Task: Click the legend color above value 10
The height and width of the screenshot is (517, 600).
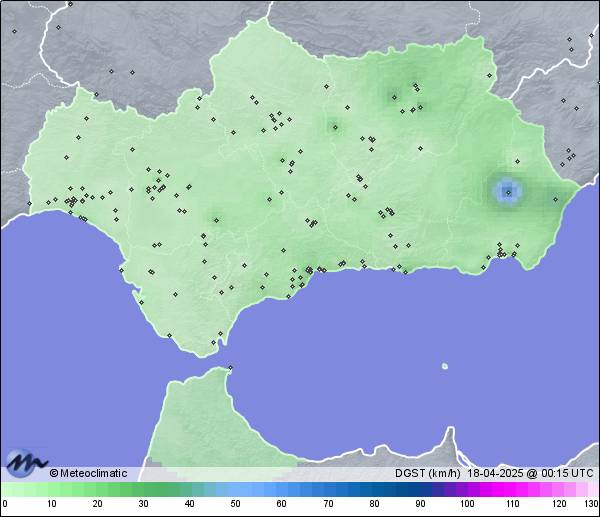Action: pyautogui.click(x=51, y=489)
